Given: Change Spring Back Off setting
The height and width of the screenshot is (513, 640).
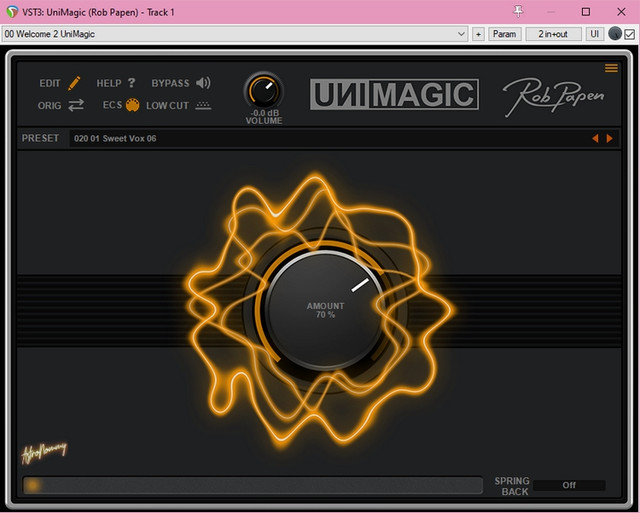Looking at the screenshot, I should click(569, 485).
